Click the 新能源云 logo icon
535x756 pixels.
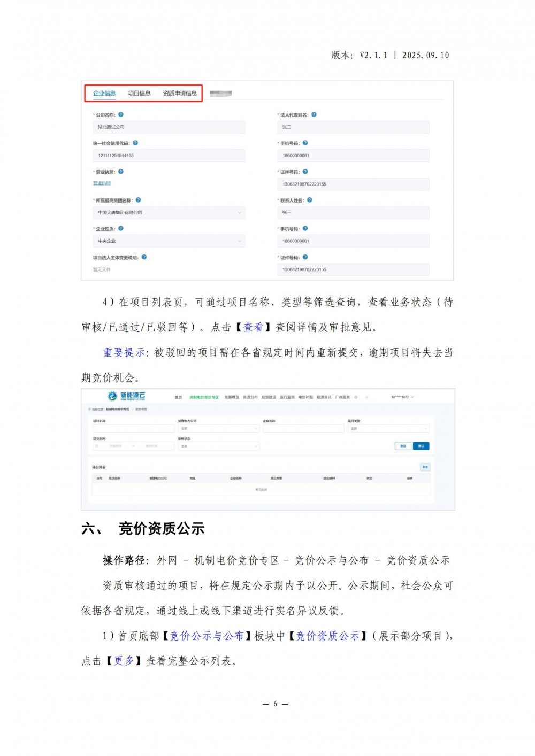[x=112, y=396]
